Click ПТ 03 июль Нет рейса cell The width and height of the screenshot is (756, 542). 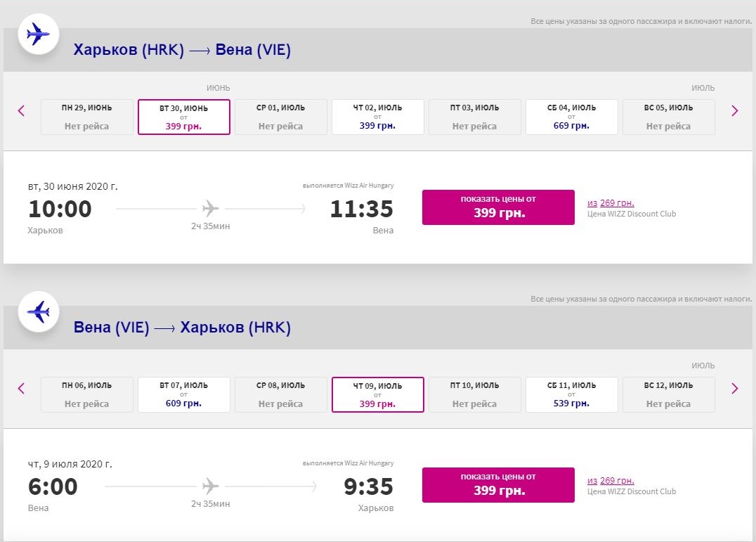(474, 117)
